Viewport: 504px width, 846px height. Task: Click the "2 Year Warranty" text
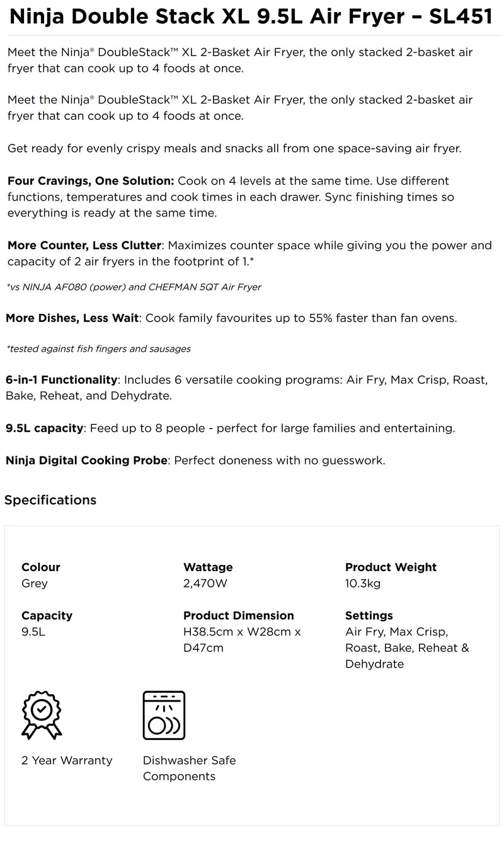tap(67, 760)
